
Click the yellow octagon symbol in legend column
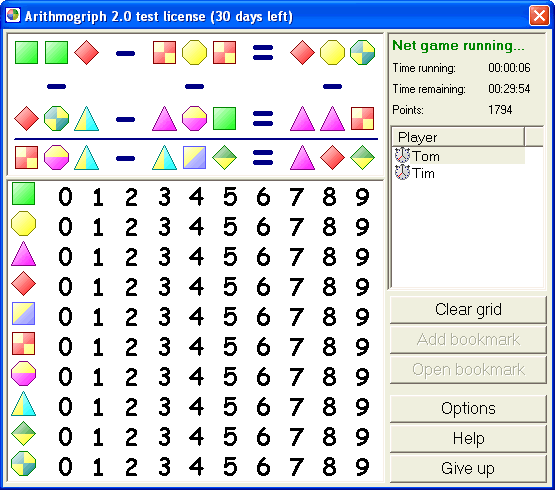click(23, 224)
